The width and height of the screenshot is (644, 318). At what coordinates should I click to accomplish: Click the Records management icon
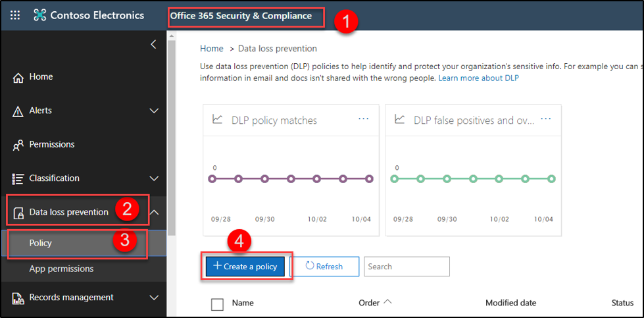(18, 298)
